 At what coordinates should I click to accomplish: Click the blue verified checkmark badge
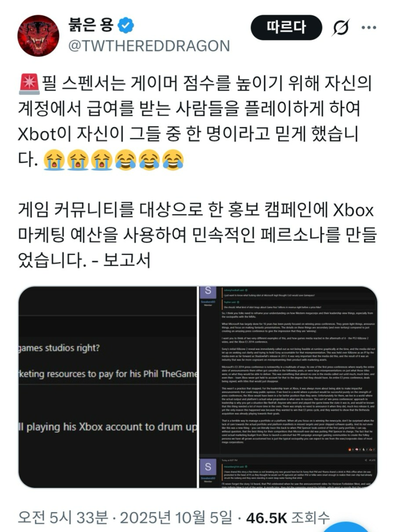(126, 25)
